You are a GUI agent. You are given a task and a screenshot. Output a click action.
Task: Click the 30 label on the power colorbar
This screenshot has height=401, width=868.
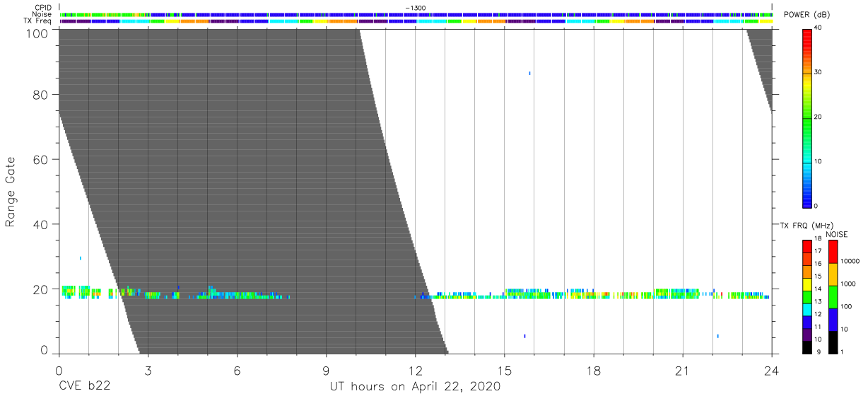click(819, 72)
